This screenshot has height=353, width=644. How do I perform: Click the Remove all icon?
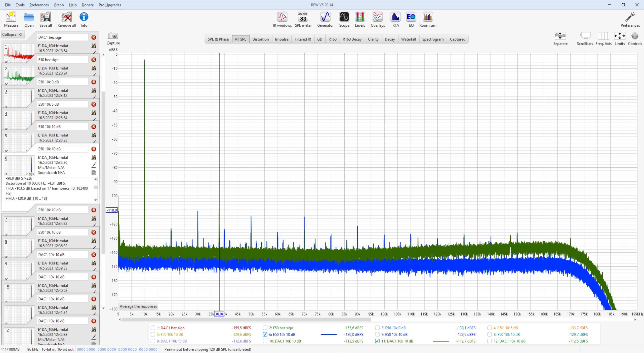click(66, 19)
